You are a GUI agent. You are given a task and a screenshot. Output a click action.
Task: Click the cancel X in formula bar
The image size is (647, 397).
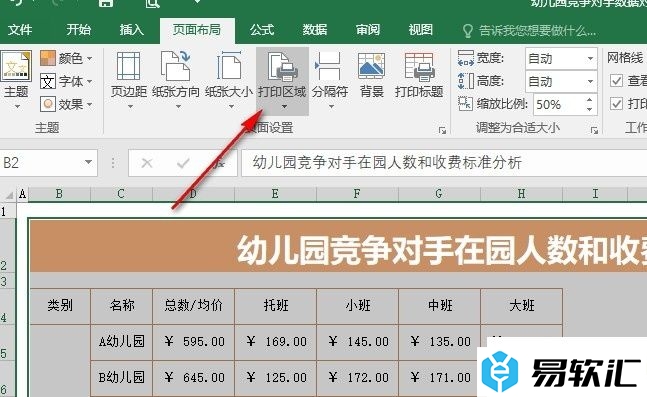point(147,163)
